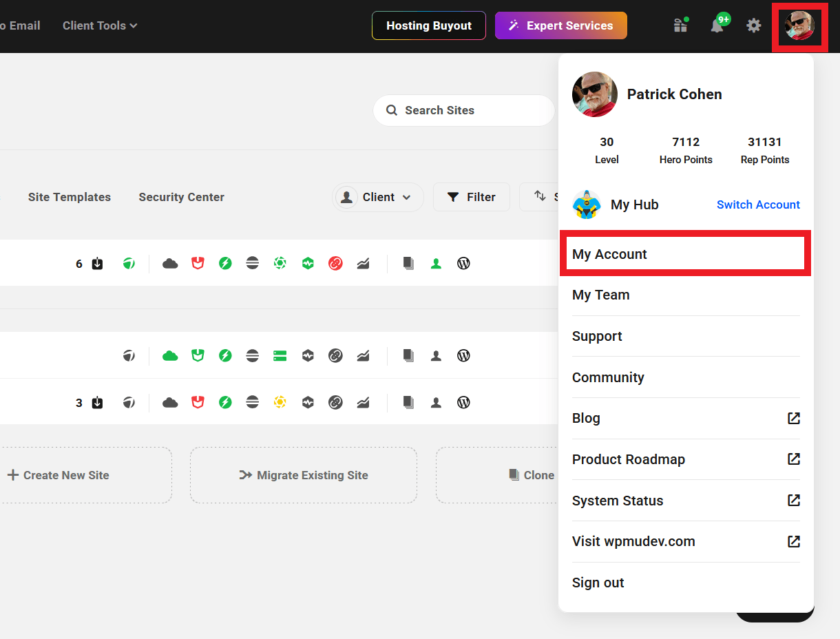Image resolution: width=840 pixels, height=639 pixels.
Task: Open WordPress admin icon in the 3-updates row
Action: (x=463, y=402)
